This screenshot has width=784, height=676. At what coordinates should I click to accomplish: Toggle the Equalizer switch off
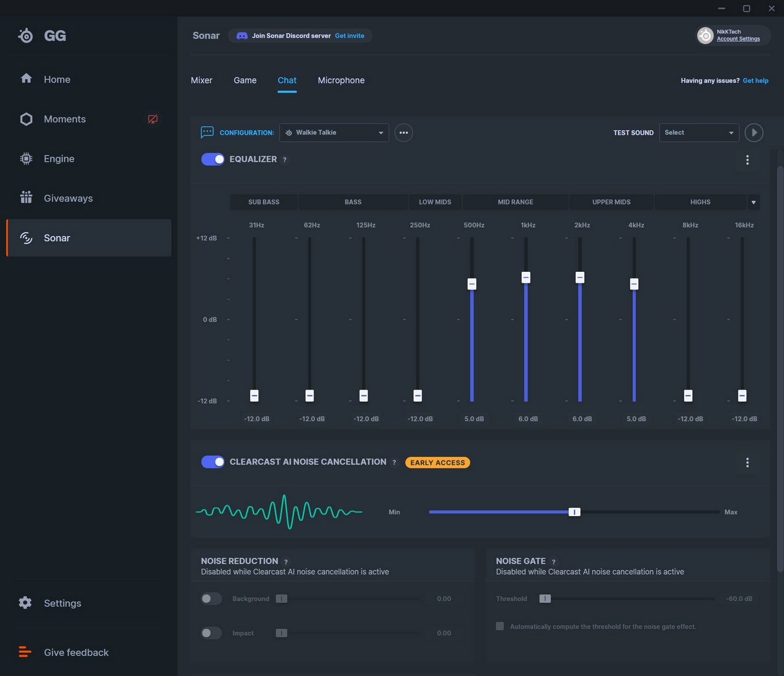(213, 159)
